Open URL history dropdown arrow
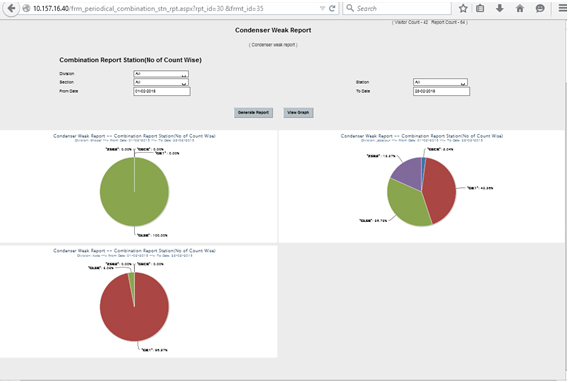This screenshot has height=383, width=568. [x=322, y=8]
